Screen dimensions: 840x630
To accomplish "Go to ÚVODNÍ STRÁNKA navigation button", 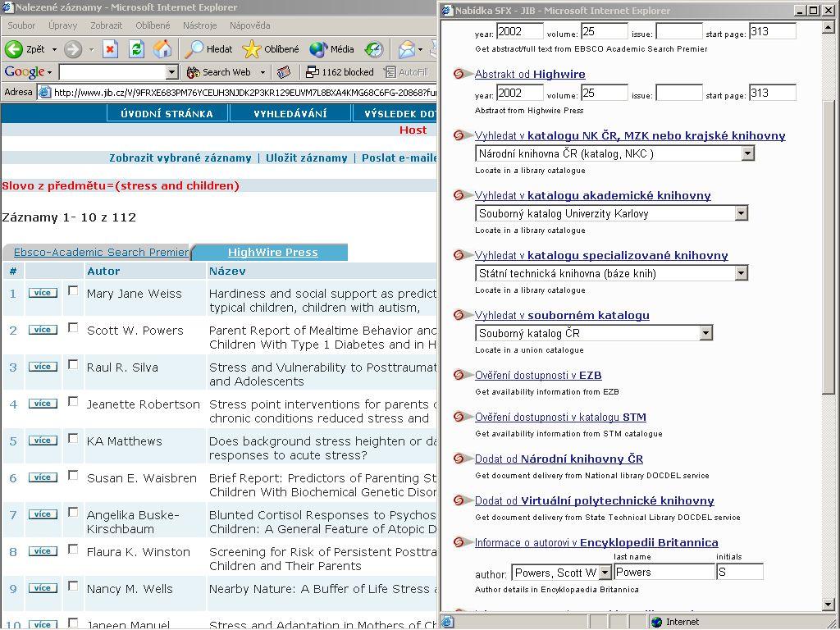I will (167, 113).
